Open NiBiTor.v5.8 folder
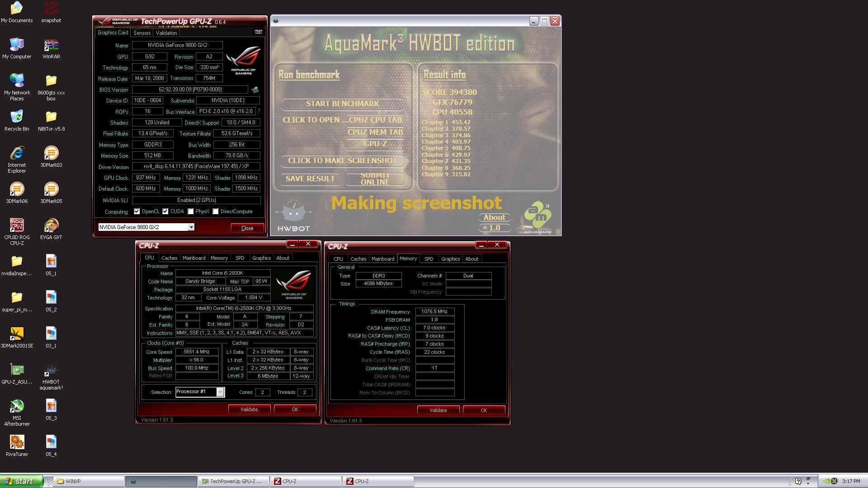Image resolution: width=868 pixels, height=488 pixels. (x=51, y=121)
